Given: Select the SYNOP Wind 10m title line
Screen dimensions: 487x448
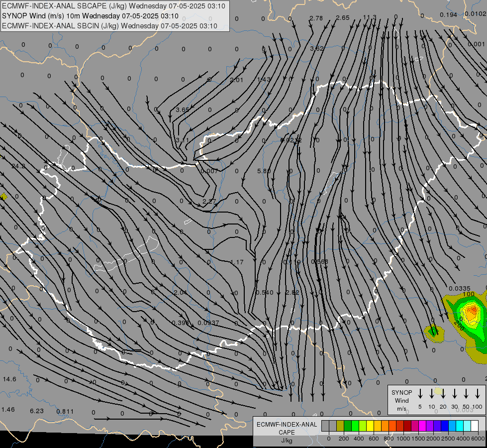Looking at the screenshot, I should [90, 16].
